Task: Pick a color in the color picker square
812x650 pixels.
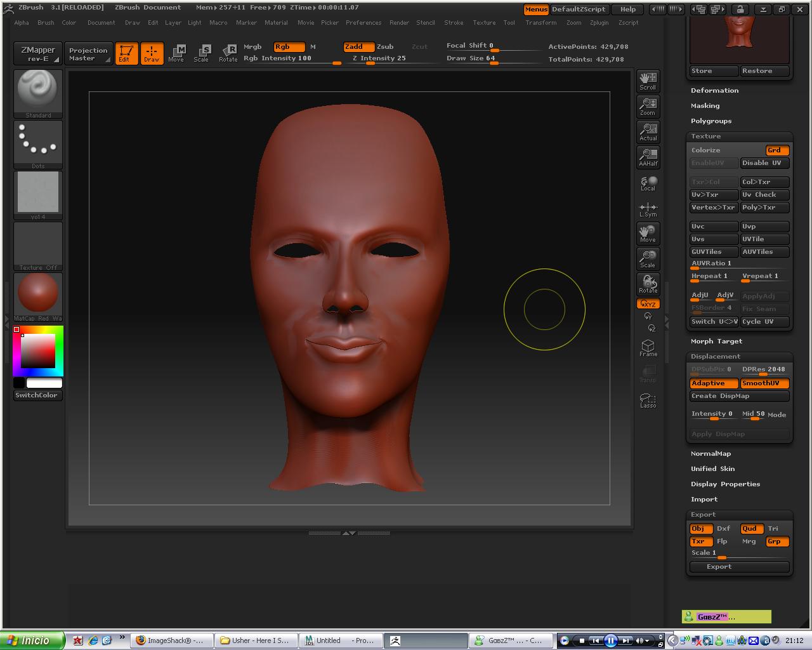Action: [38, 351]
